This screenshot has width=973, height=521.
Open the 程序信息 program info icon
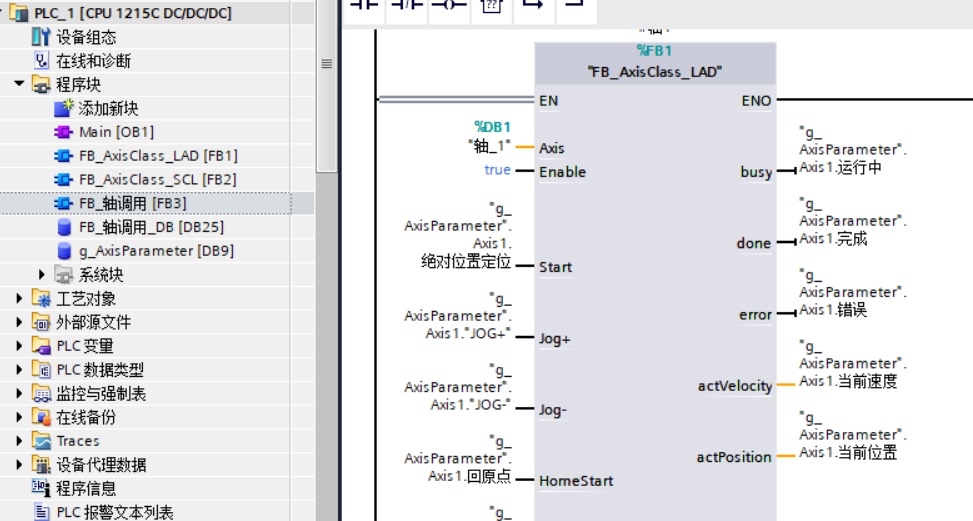41,488
